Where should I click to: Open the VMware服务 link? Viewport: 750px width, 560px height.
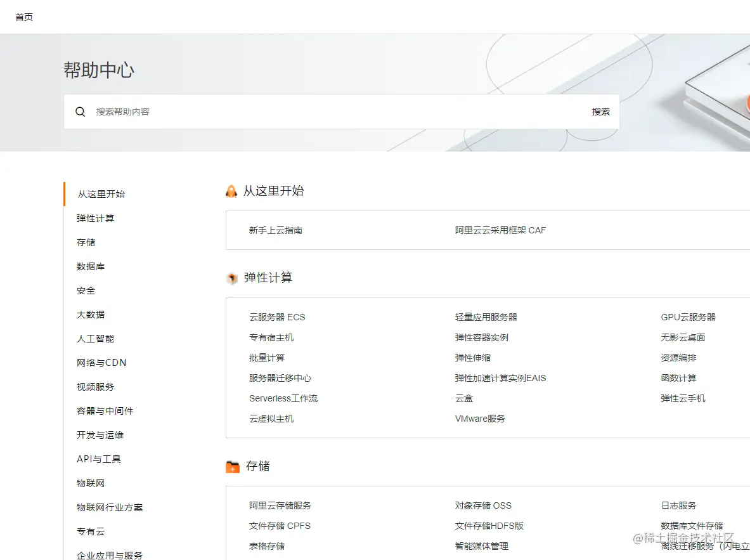[480, 419]
